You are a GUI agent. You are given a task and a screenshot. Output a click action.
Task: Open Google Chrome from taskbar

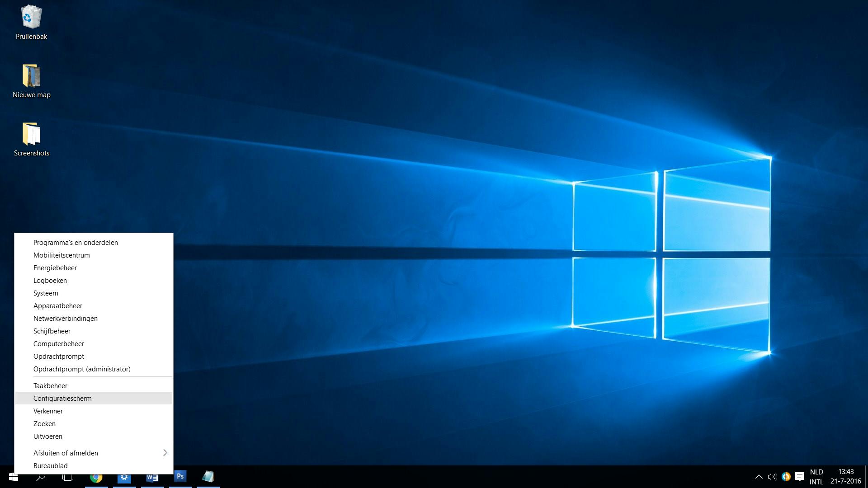coord(96,477)
